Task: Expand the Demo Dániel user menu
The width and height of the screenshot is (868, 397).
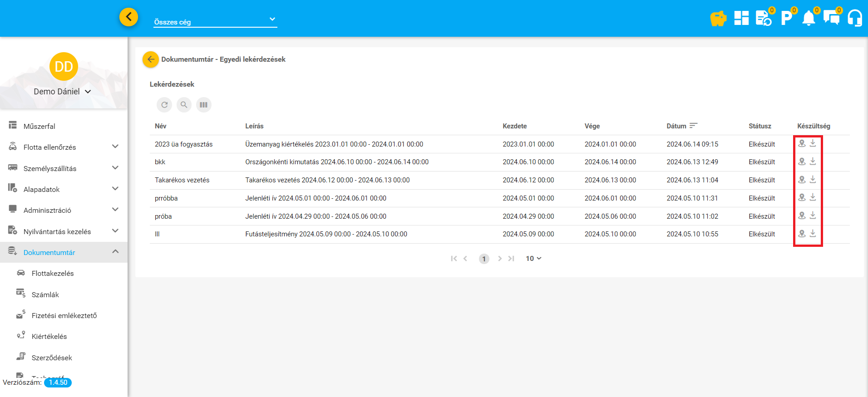Action: pyautogui.click(x=63, y=92)
